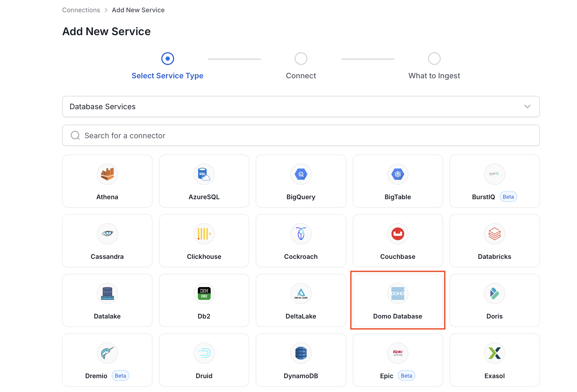The image size is (577, 392).
Task: Choose the BigQuery hexagon icon
Action: pyautogui.click(x=301, y=174)
